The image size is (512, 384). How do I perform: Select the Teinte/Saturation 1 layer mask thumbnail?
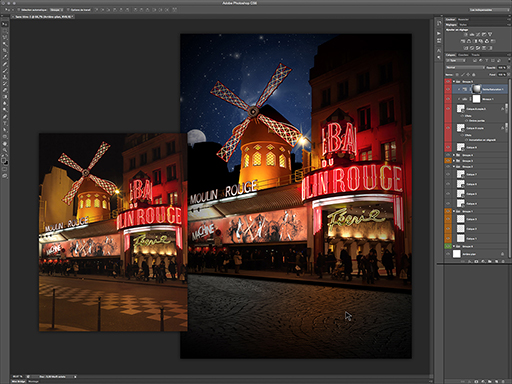[476, 89]
